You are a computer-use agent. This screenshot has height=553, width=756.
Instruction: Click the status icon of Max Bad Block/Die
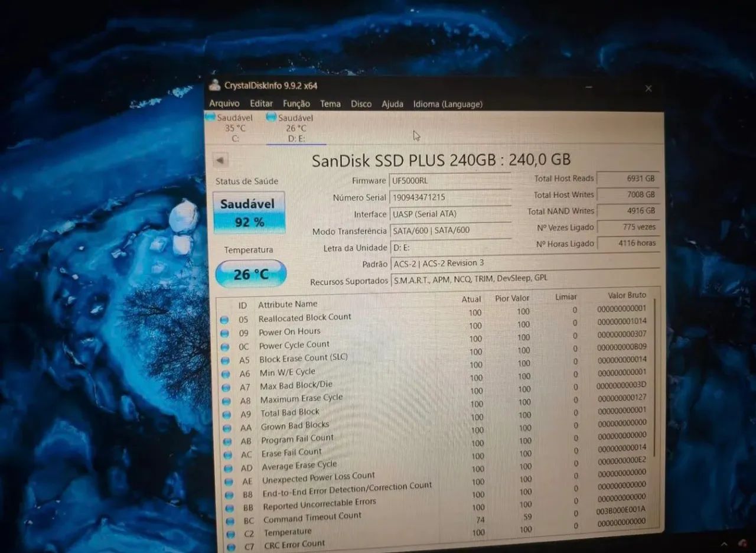(226, 388)
